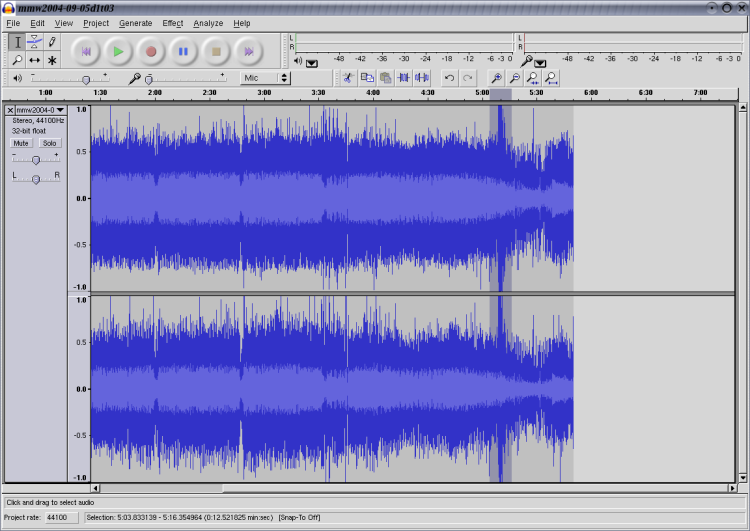The height and width of the screenshot is (531, 750).
Task: Start playback with the Play button
Action: pos(118,51)
